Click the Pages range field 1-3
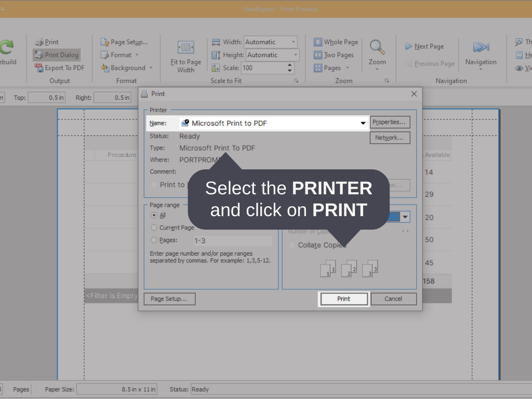The image size is (532, 399). (232, 241)
